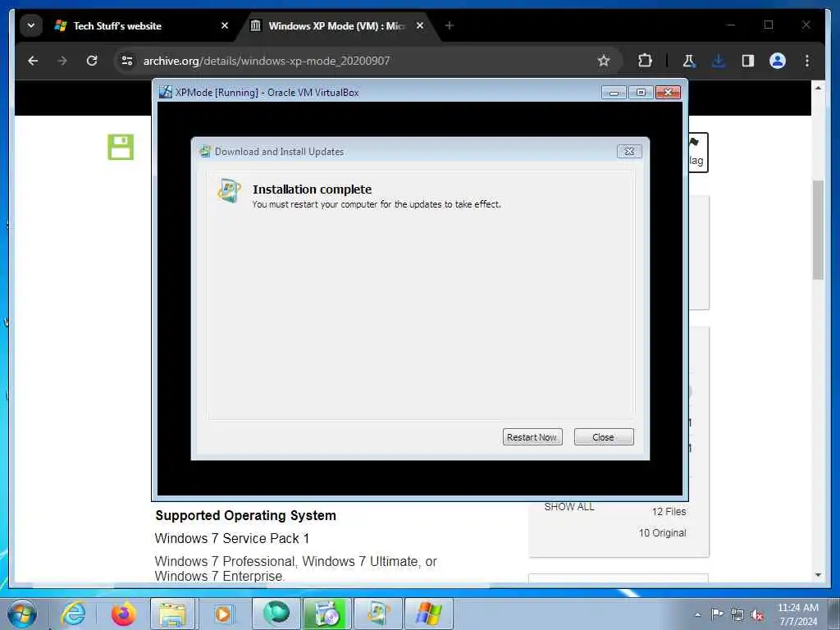Switch to the Windows Update taskbar item
This screenshot has width=840, height=630.
click(377, 614)
